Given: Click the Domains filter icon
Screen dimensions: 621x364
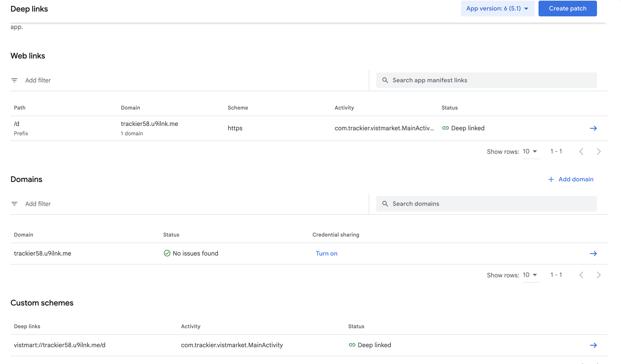Looking at the screenshot, I should point(14,204).
